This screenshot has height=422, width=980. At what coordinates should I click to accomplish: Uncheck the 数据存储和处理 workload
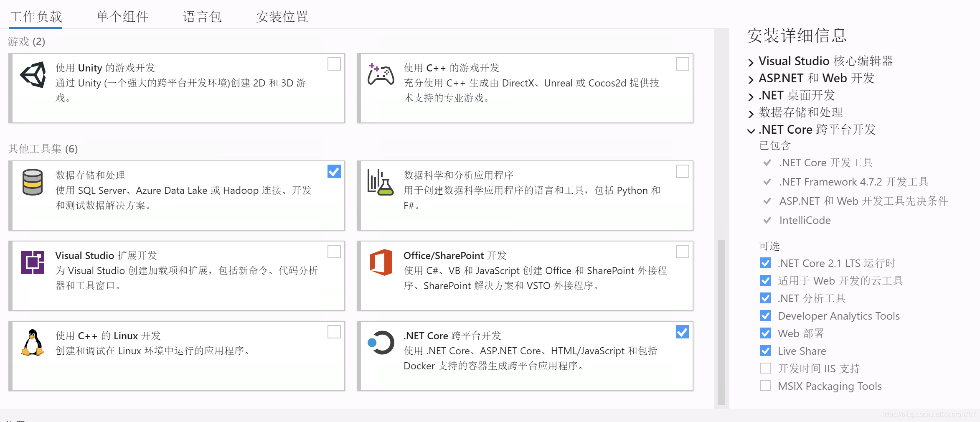[334, 171]
